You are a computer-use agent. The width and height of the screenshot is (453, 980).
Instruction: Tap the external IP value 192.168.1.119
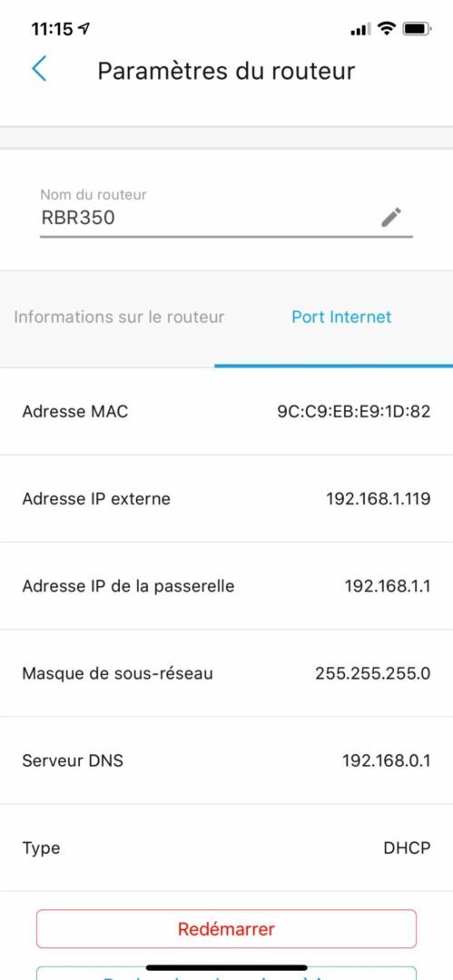point(378,499)
